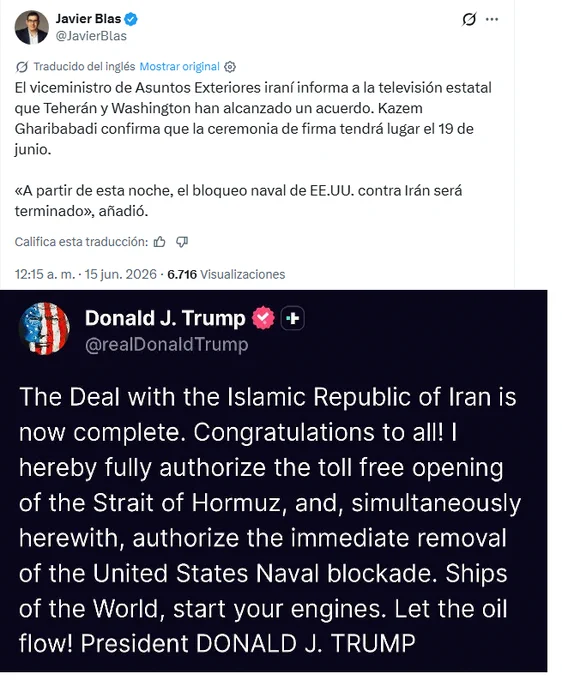
Task: Click the Donald J. Trump display name
Action: 165,318
